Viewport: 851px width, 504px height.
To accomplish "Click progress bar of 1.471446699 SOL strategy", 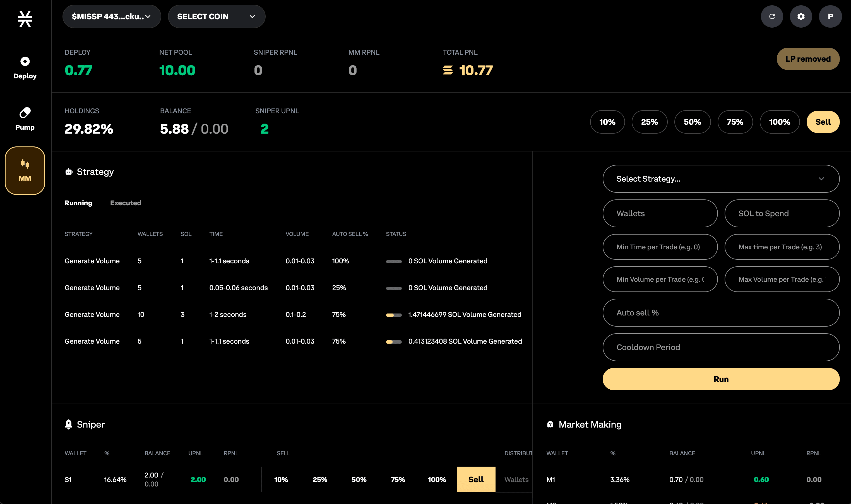I will pos(393,315).
